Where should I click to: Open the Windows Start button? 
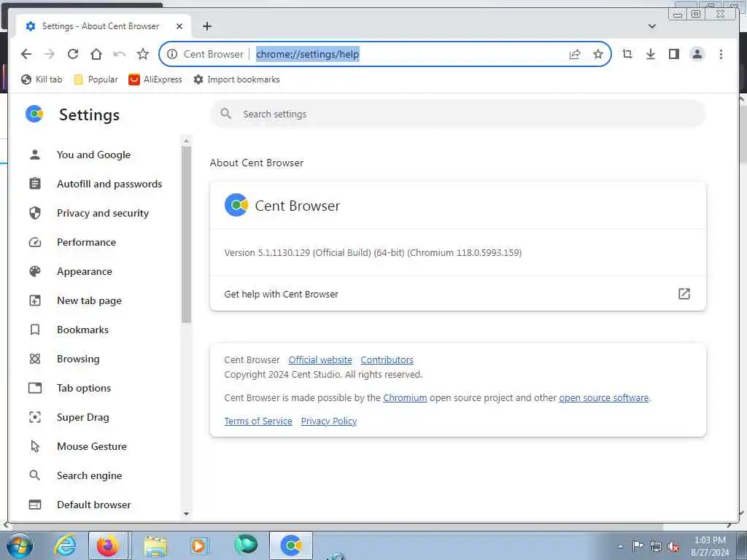click(x=19, y=545)
